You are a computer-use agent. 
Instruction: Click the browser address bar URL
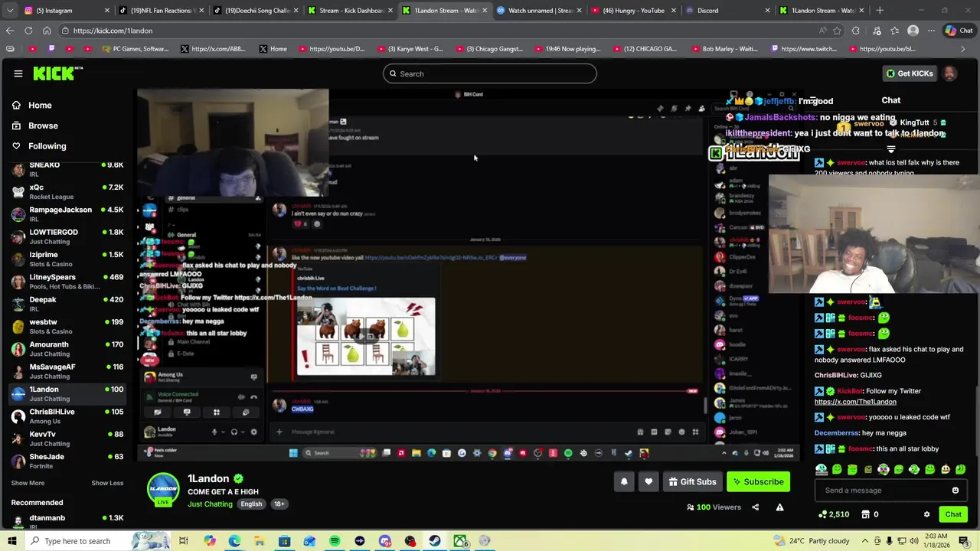(113, 31)
